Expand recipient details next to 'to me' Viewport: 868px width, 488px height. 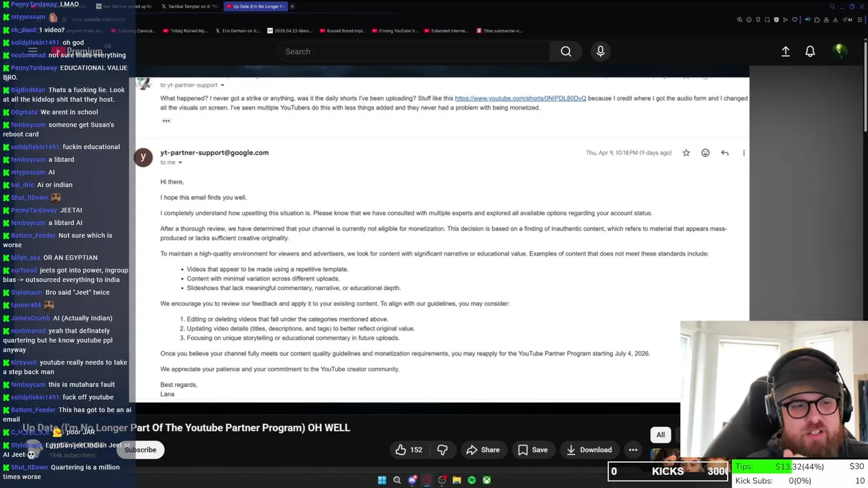180,163
